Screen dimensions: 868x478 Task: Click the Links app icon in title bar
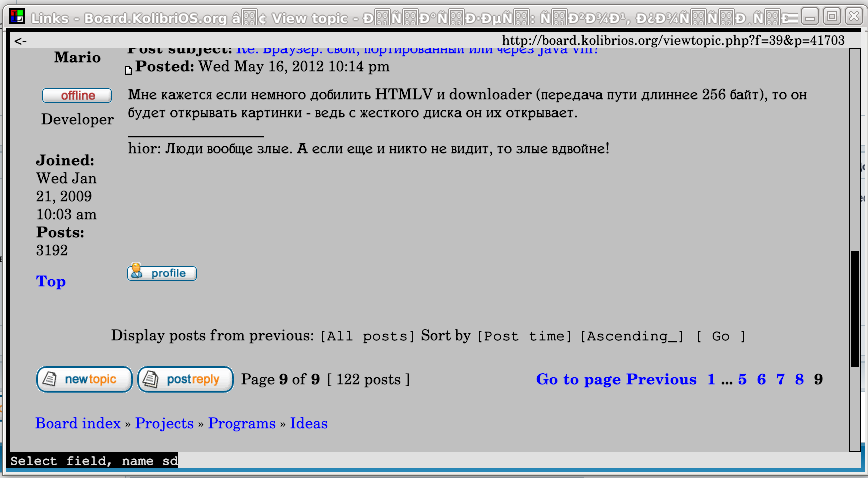pyautogui.click(x=17, y=17)
